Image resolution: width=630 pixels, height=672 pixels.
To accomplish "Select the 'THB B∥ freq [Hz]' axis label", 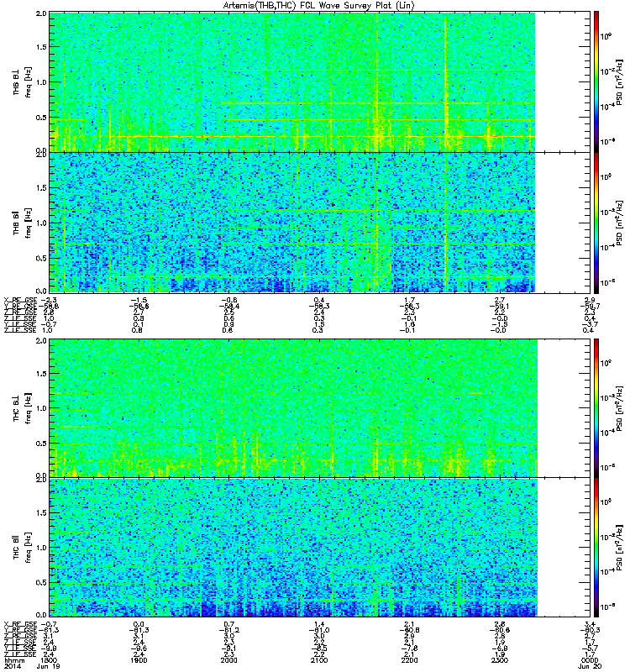I will (x=23, y=223).
